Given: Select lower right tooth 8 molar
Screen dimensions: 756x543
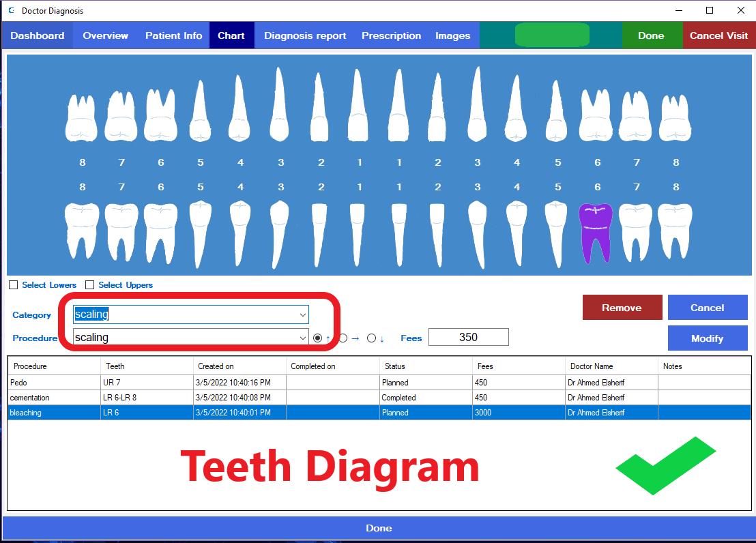Looking at the screenshot, I should coord(82,231).
